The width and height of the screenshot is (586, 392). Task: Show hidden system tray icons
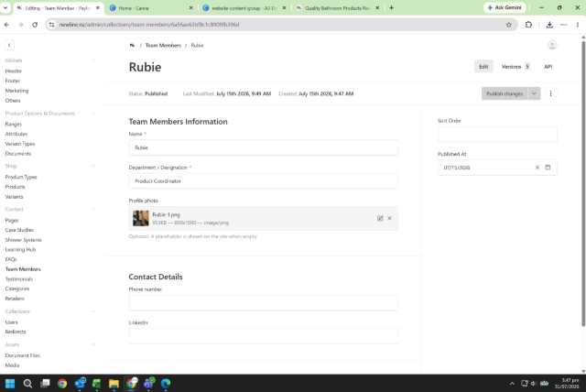click(x=512, y=384)
